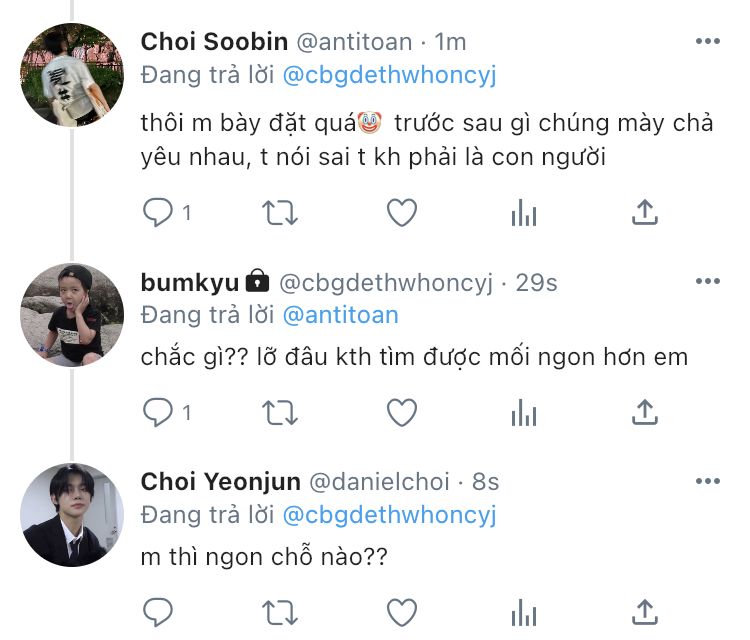The height and width of the screenshot is (640, 750).
Task: Open bumkyu's profile avatar
Action: 72,315
